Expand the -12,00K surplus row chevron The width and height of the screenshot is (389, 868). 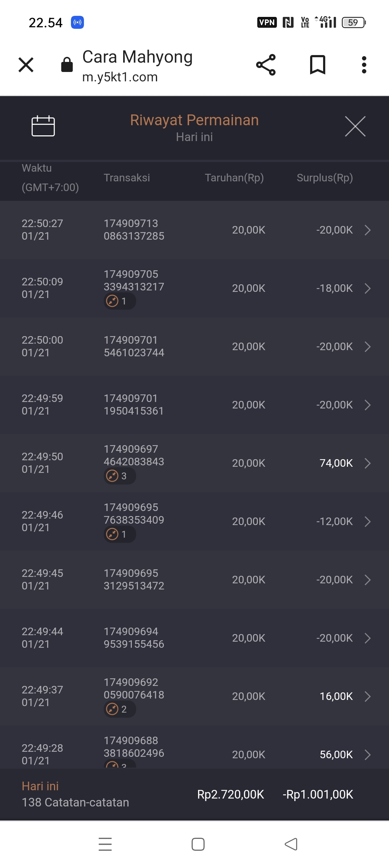tap(367, 521)
